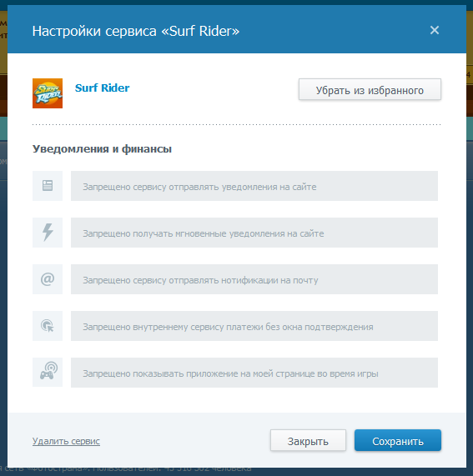Viewport: 473px width, 476px height.
Task: Open the Surf Rider game logo thumbnail
Action: pyautogui.click(x=48, y=93)
